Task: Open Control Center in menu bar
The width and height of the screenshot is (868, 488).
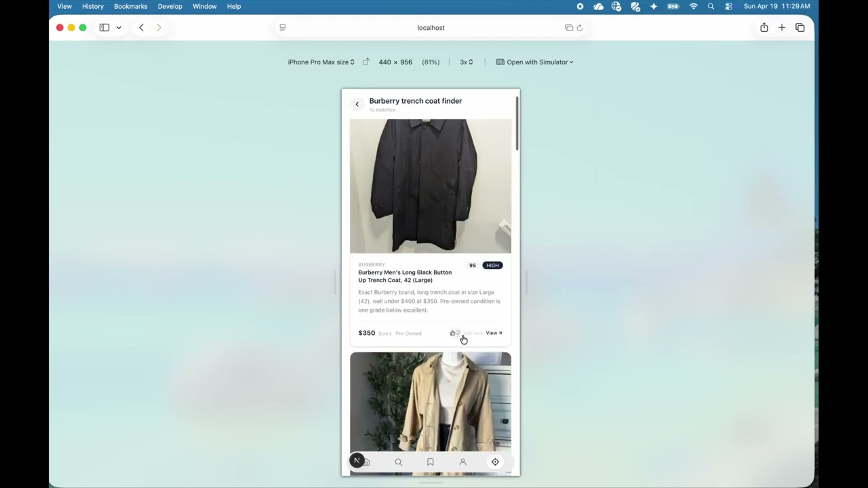Action: click(x=729, y=6)
